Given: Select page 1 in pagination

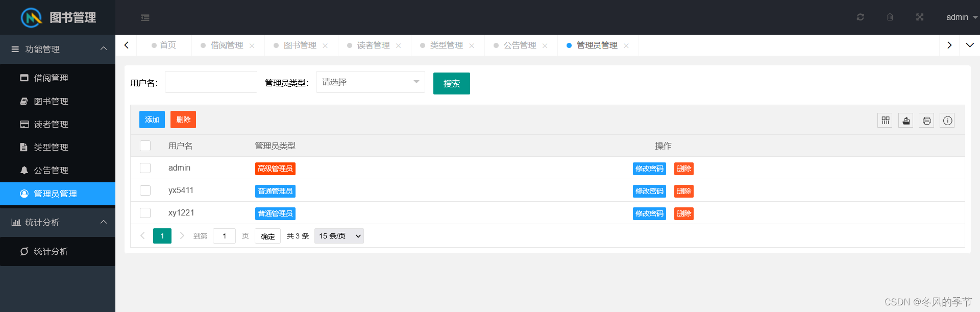Looking at the screenshot, I should point(162,236).
